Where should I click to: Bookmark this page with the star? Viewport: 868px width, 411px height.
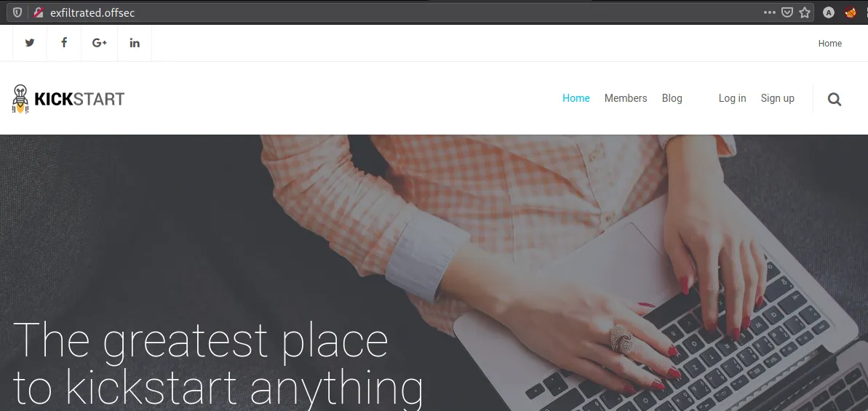tap(805, 12)
